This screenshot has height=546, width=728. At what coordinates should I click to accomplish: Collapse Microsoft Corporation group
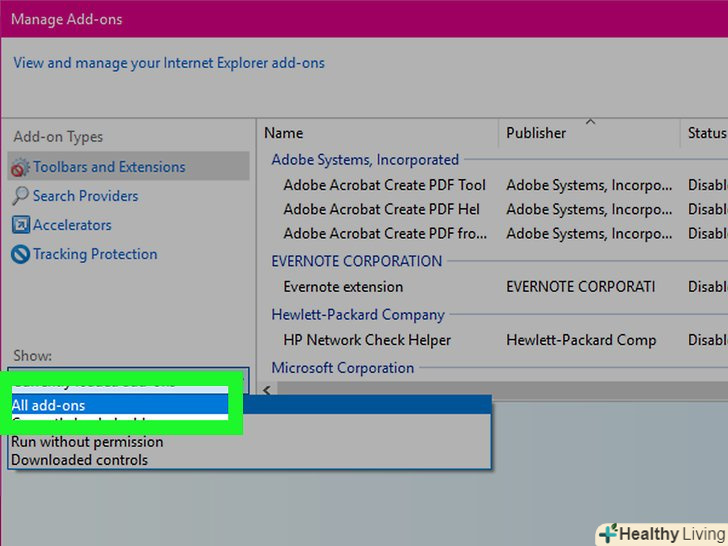click(x=343, y=368)
